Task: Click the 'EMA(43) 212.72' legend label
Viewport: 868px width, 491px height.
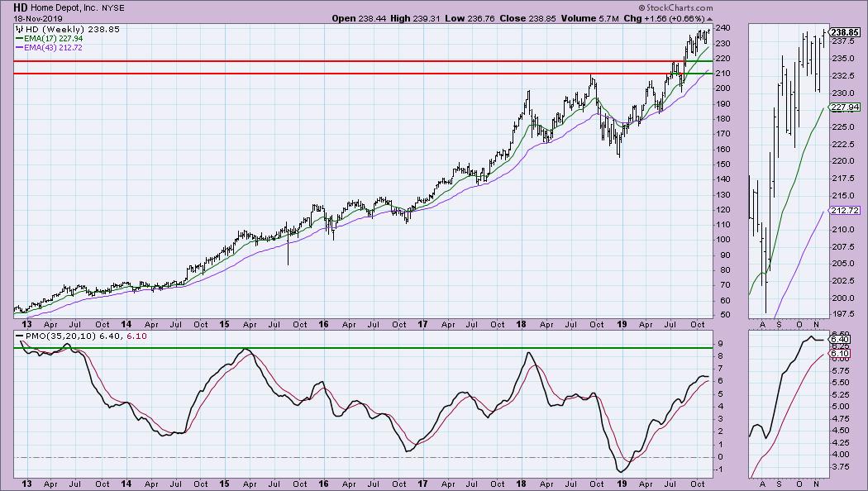Action: tap(54, 48)
